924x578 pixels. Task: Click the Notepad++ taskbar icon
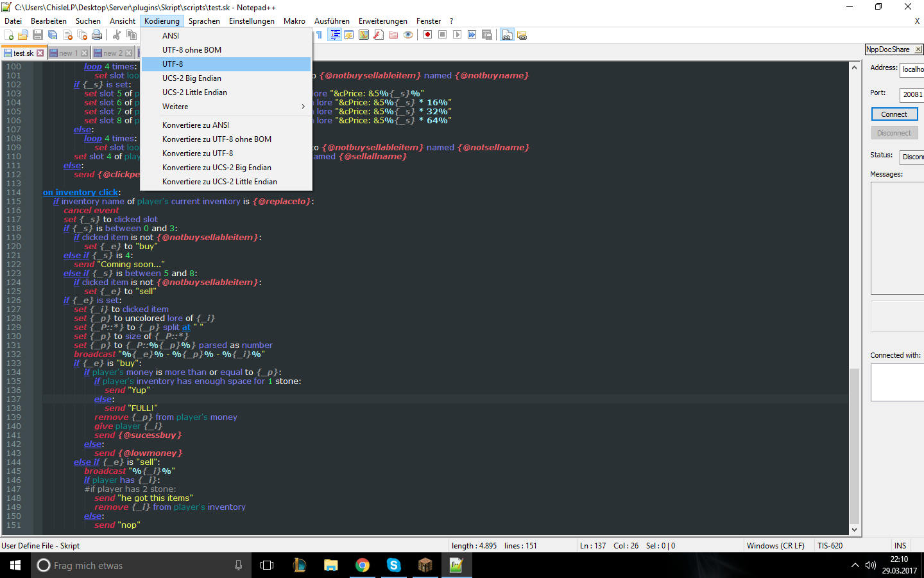click(456, 565)
